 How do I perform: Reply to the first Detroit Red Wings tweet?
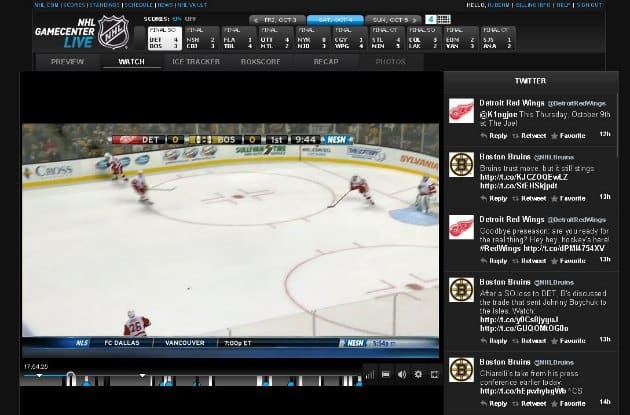coord(496,135)
